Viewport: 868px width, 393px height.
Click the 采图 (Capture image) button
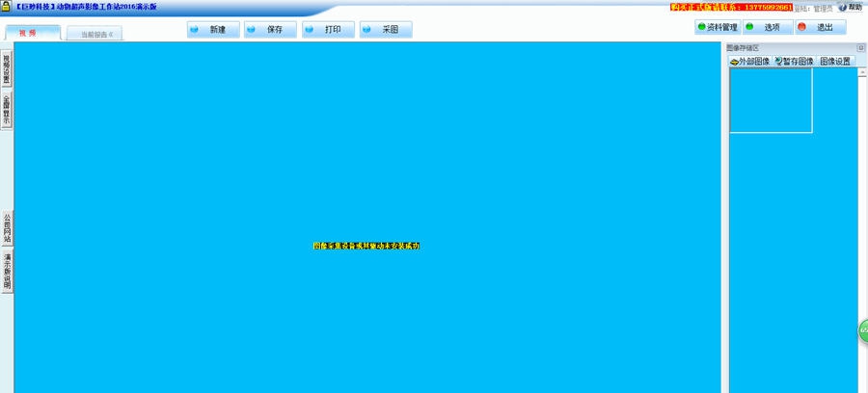[386, 30]
